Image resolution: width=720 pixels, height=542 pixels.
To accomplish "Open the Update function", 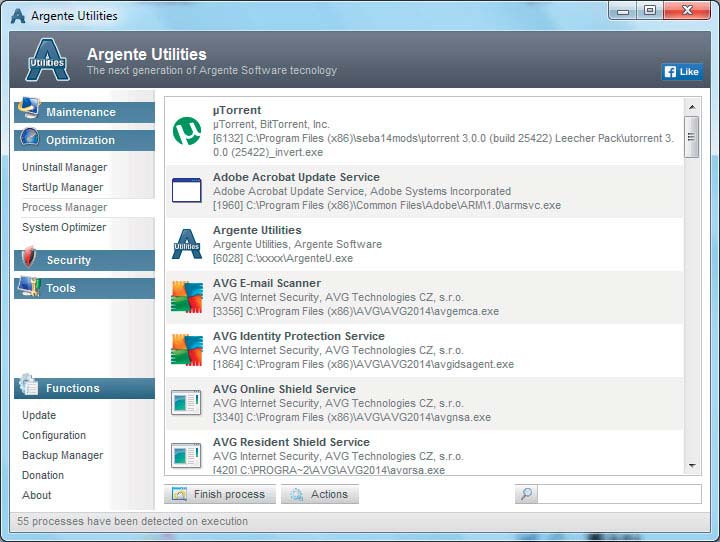I will point(39,415).
